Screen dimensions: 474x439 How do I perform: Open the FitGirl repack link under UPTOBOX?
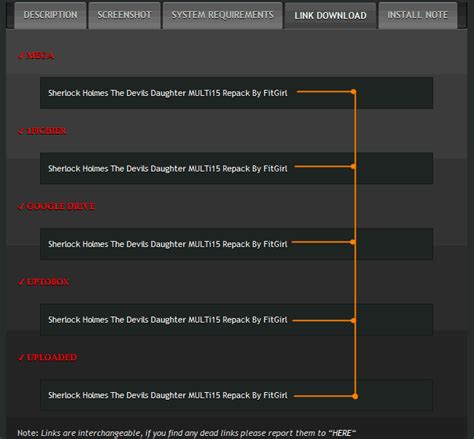point(168,320)
